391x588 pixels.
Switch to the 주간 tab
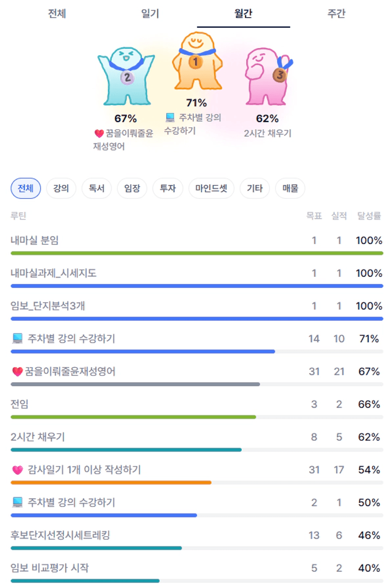tap(336, 14)
